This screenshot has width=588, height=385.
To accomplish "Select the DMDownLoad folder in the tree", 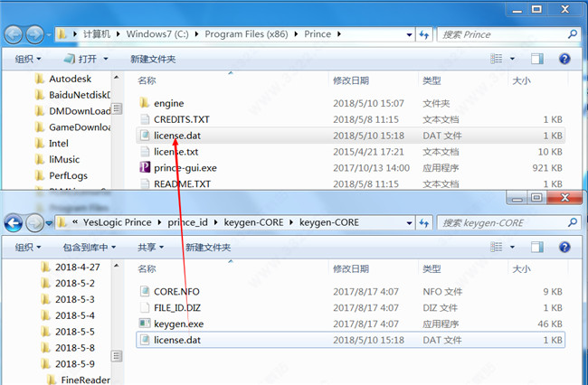I will 80,111.
